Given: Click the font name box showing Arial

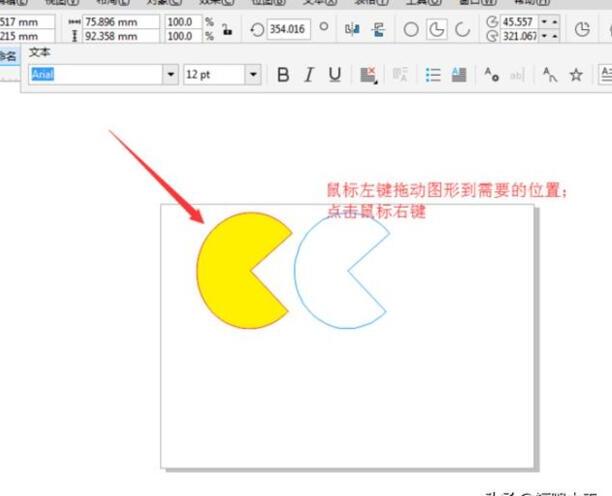Looking at the screenshot, I should (x=96, y=74).
